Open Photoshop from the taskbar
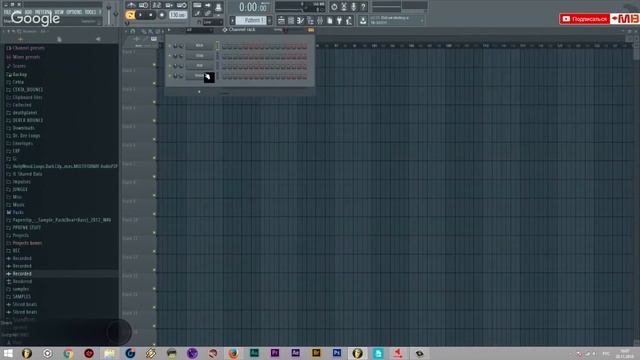The image size is (640, 360). click(x=337, y=353)
